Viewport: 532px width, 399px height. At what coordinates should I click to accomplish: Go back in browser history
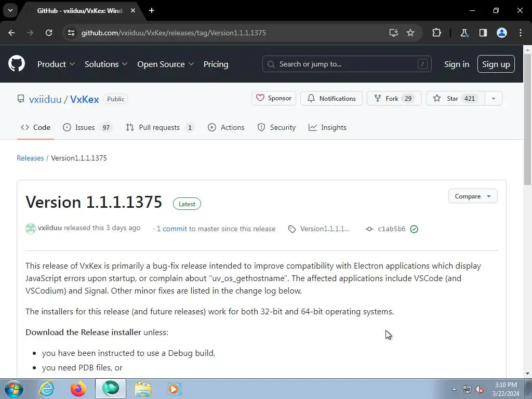click(11, 33)
